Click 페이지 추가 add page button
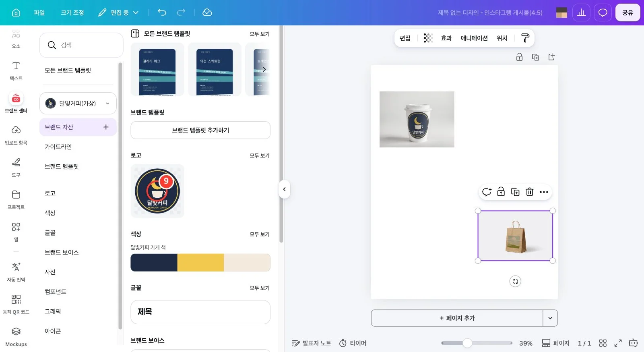The width and height of the screenshot is (644, 352). 457,318
